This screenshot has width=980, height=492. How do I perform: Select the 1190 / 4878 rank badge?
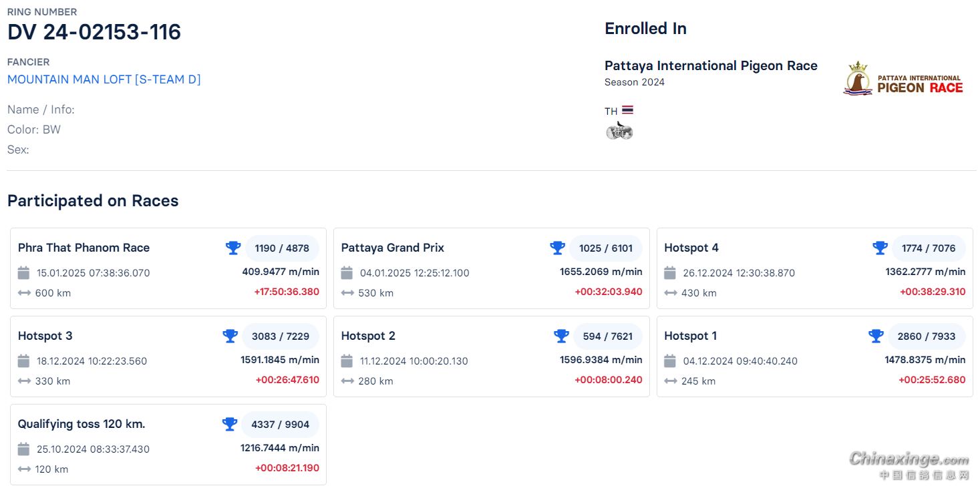click(282, 248)
